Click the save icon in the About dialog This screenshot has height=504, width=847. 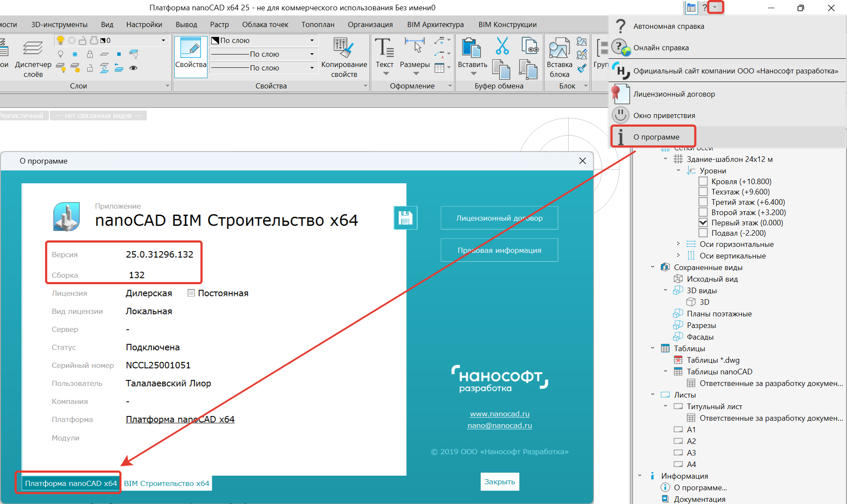(x=405, y=218)
